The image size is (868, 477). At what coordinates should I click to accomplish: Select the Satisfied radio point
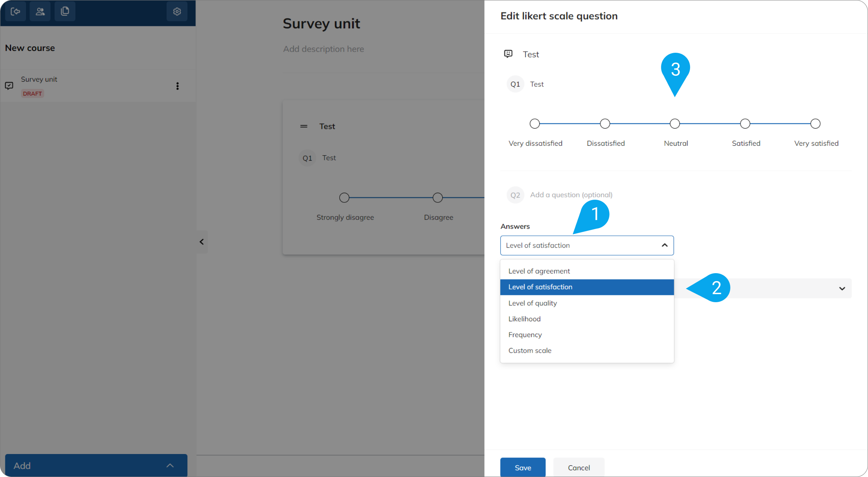click(745, 124)
